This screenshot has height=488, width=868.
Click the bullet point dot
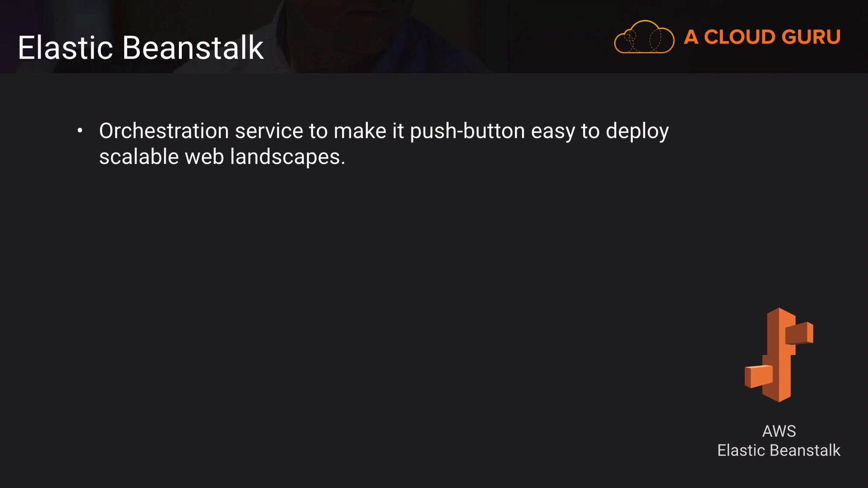click(x=80, y=131)
